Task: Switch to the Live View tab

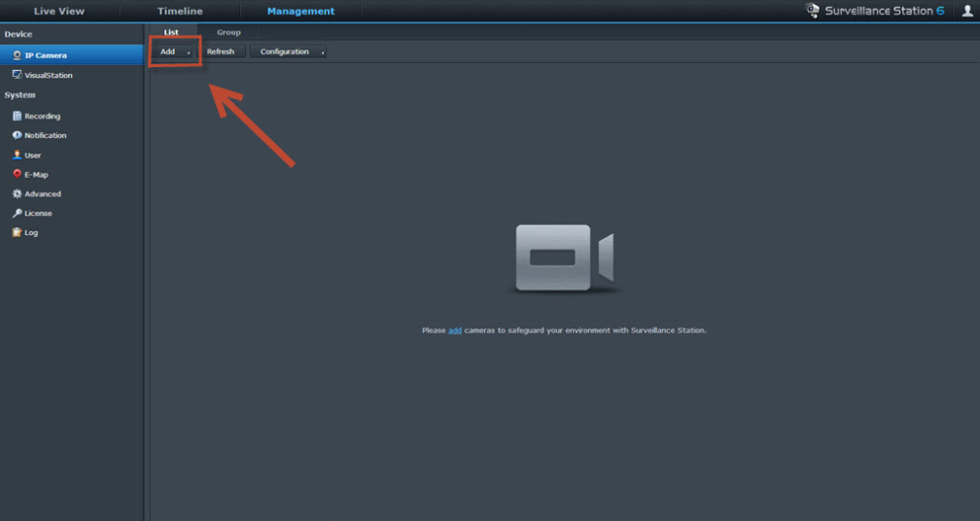Action: click(59, 11)
